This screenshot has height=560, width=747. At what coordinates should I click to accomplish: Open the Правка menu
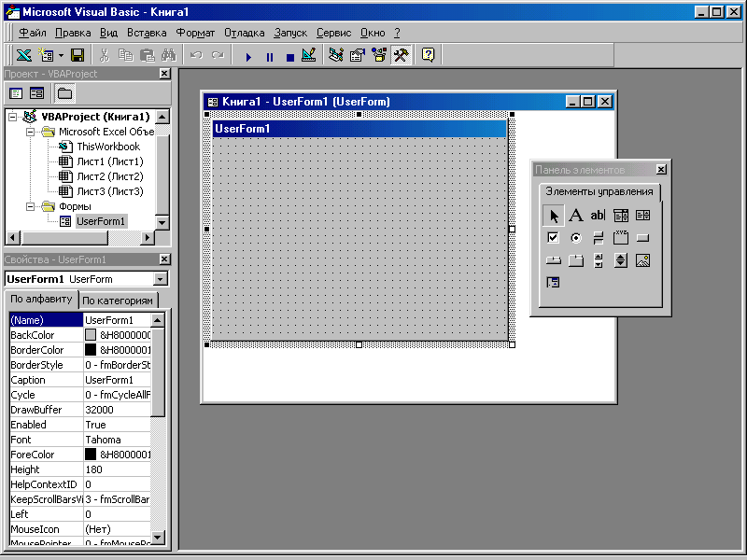(x=73, y=33)
